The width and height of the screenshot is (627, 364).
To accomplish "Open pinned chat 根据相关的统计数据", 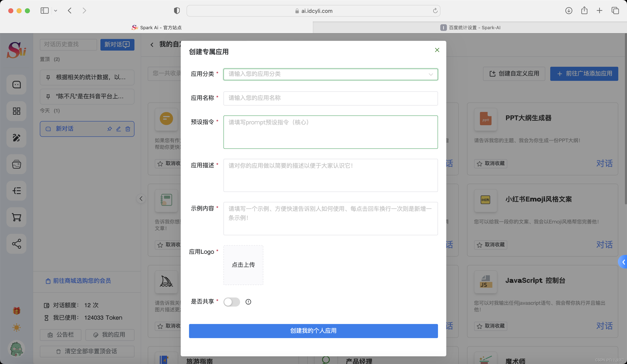I will click(87, 77).
